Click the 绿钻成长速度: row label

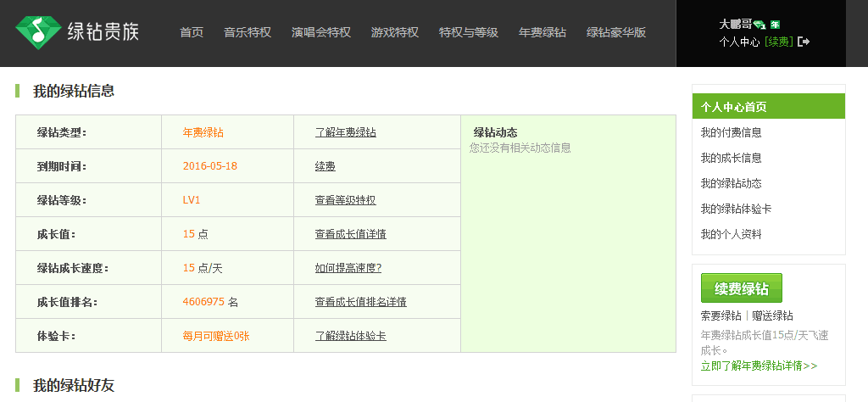tap(73, 268)
